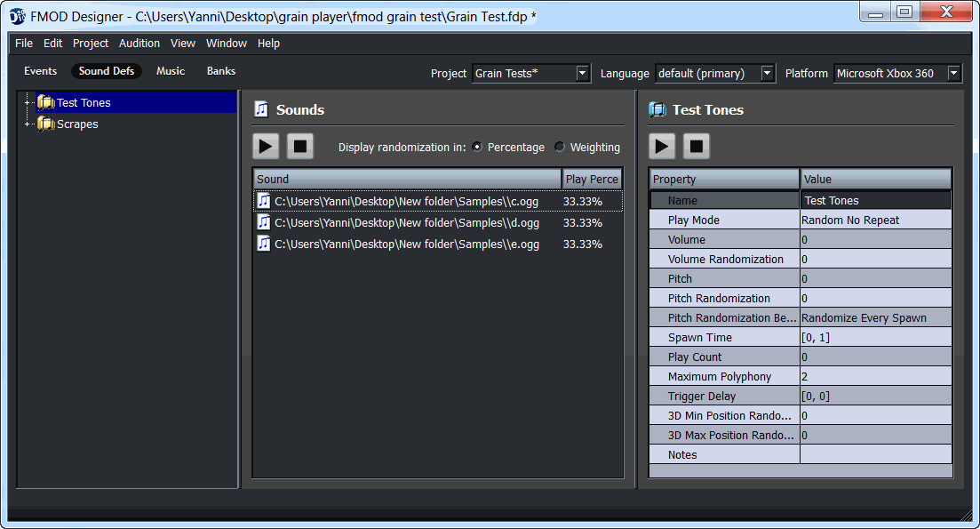Image resolution: width=980 pixels, height=529 pixels.
Task: Click the Property column header
Action: pyautogui.click(x=725, y=179)
